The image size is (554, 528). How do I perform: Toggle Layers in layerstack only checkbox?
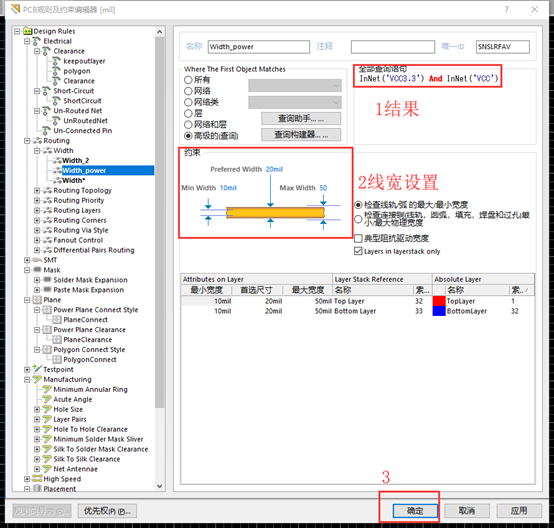point(358,251)
